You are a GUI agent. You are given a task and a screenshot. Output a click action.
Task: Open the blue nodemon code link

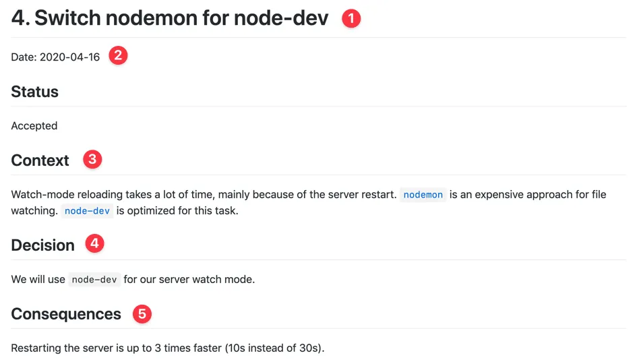[x=423, y=195]
